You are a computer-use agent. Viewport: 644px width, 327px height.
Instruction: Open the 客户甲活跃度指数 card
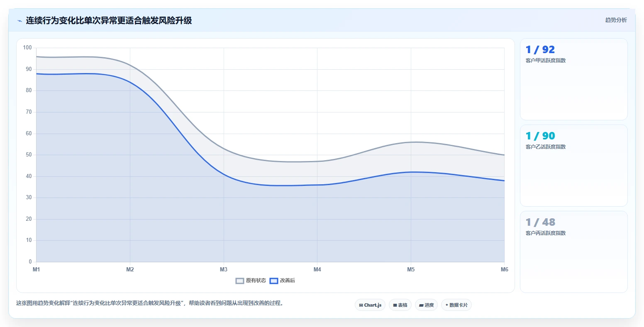click(x=573, y=79)
